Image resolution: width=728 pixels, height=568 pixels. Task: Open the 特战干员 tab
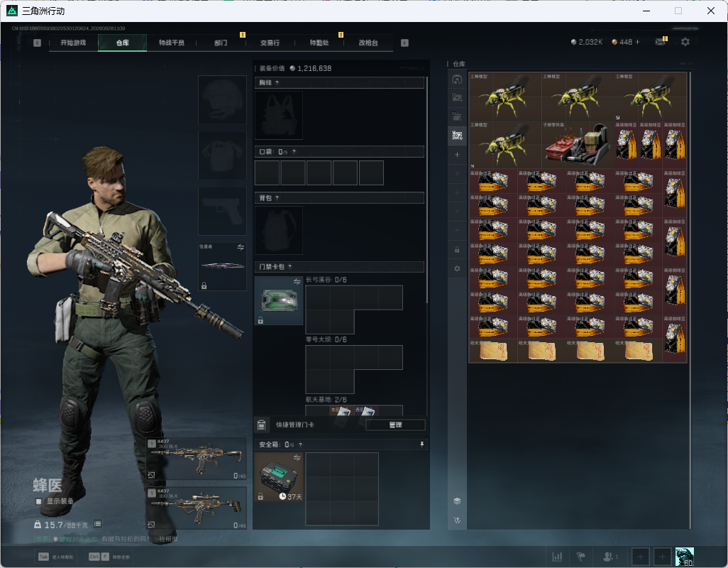171,43
